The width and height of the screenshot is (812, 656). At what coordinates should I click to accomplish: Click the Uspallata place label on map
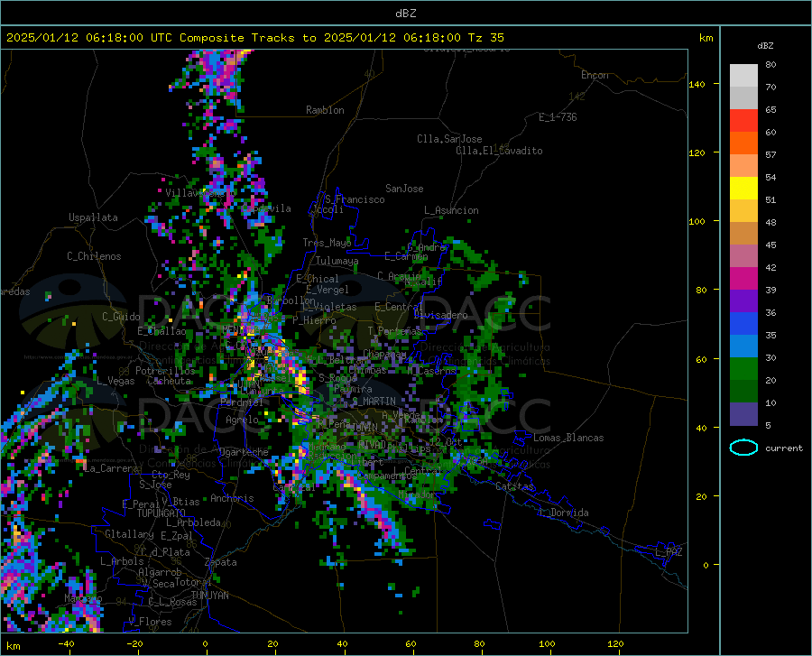(93, 217)
